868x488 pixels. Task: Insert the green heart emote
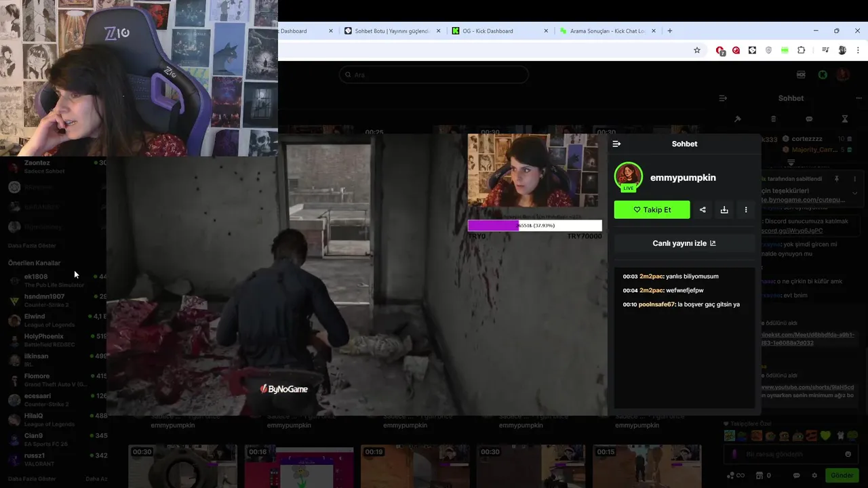[825, 436]
